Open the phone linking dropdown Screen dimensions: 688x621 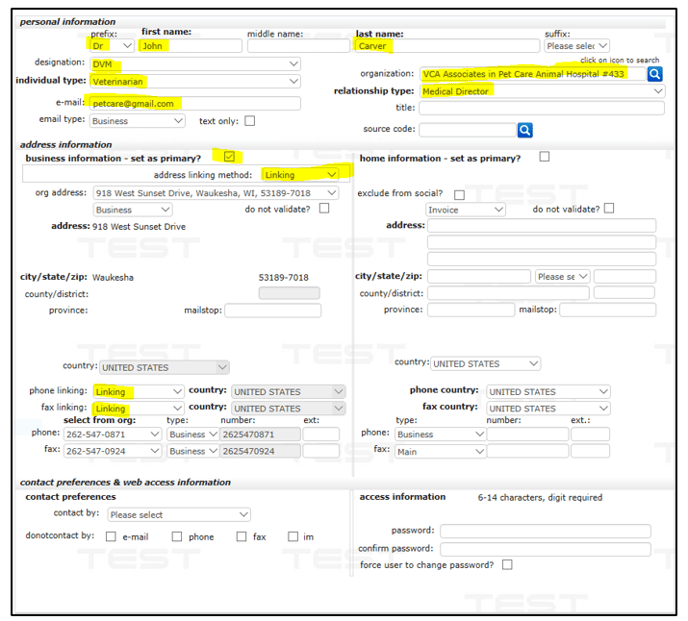[x=138, y=392]
